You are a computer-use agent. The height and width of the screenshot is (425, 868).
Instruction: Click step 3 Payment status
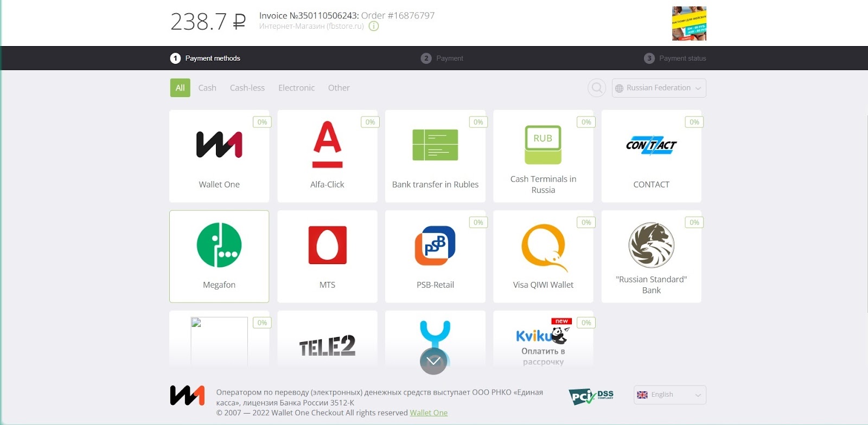click(675, 58)
